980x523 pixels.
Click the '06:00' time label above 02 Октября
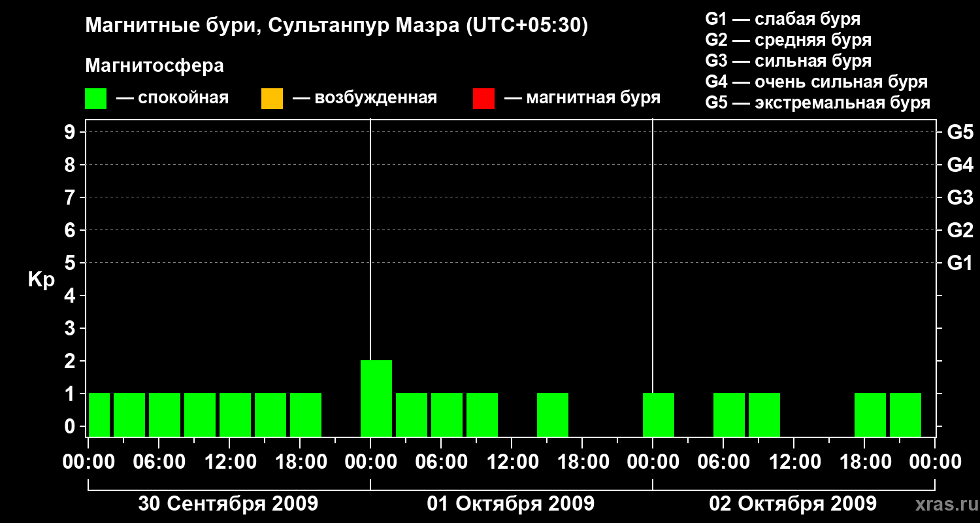click(x=723, y=462)
